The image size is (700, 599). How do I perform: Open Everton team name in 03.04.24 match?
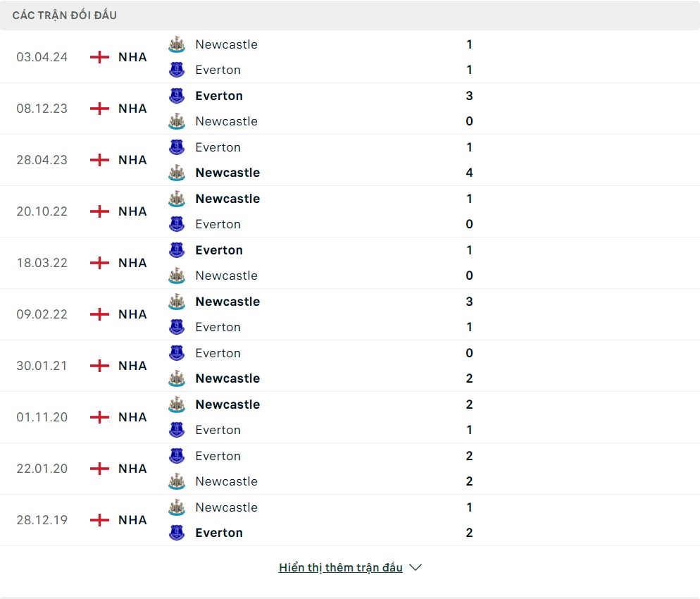tap(218, 70)
